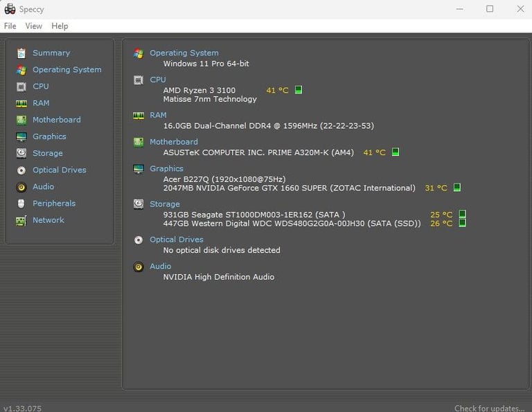Click the Optical Drives disc icon in the sidebar
532x412 pixels.
coord(21,170)
